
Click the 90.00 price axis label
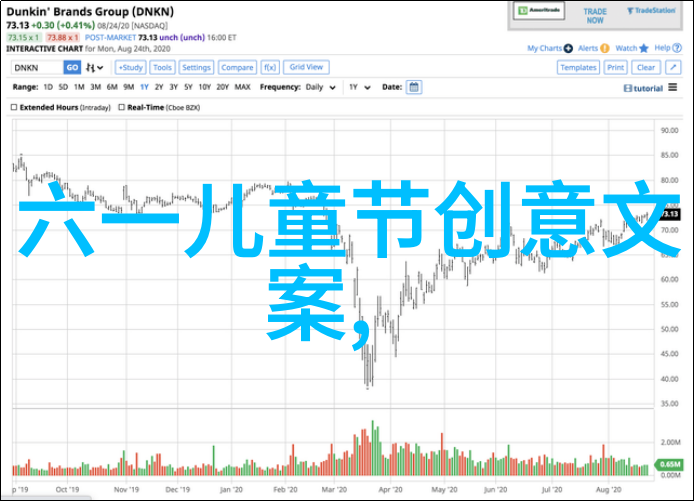pos(669,130)
